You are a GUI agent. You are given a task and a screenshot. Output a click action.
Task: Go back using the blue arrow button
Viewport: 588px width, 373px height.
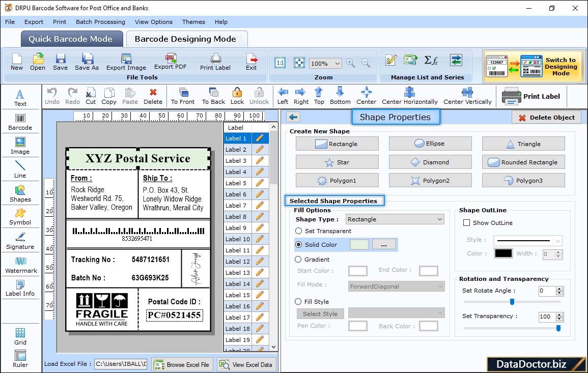click(293, 117)
